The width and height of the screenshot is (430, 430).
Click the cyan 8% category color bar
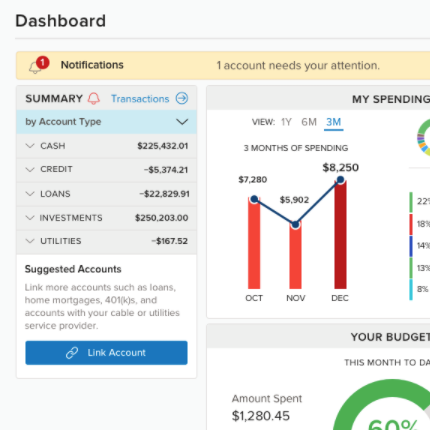[x=411, y=290]
